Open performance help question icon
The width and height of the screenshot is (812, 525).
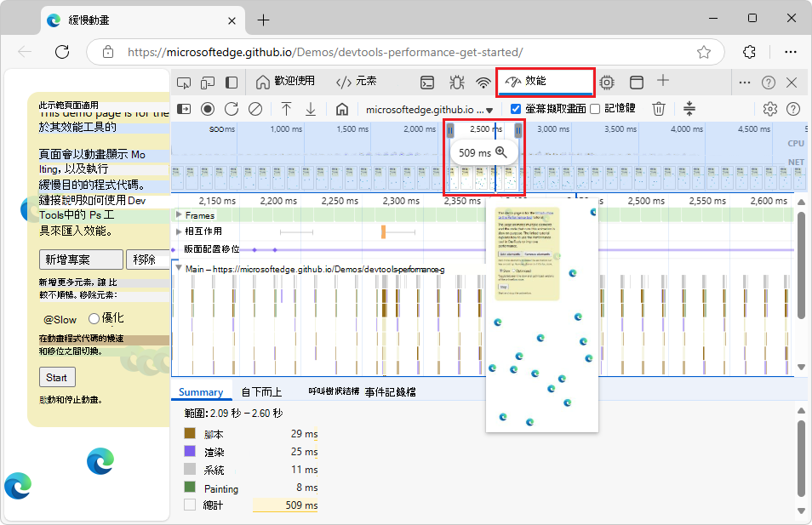tap(793, 109)
